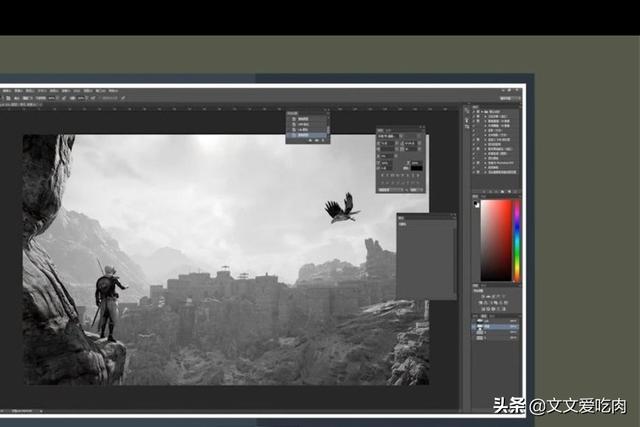Open the 帮助 (Help) menu
The height and width of the screenshot is (427, 640).
[x=113, y=91]
